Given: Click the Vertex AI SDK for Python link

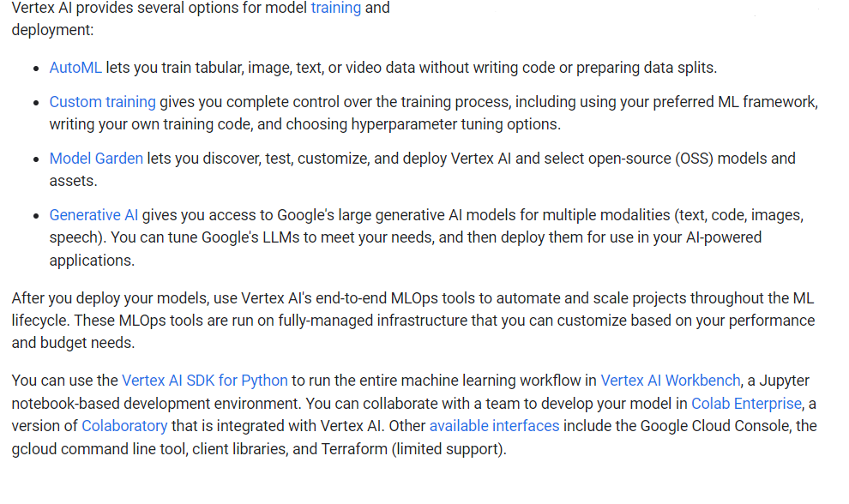Looking at the screenshot, I should 205,381.
